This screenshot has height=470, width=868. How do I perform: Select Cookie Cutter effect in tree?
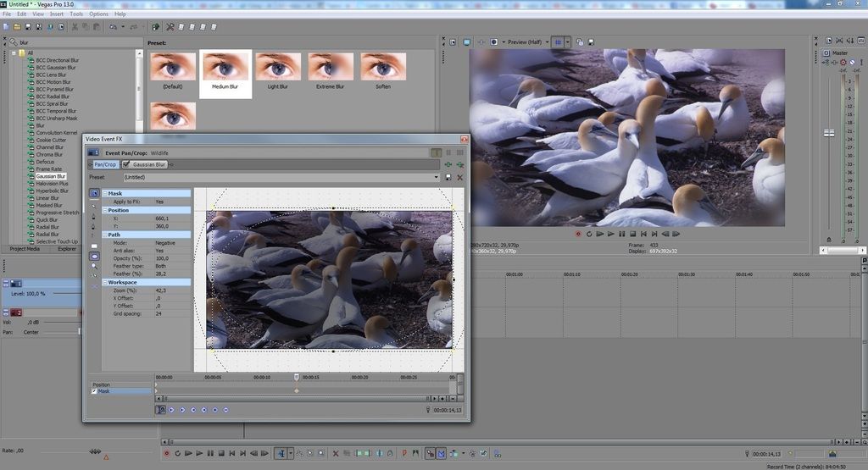pos(51,140)
